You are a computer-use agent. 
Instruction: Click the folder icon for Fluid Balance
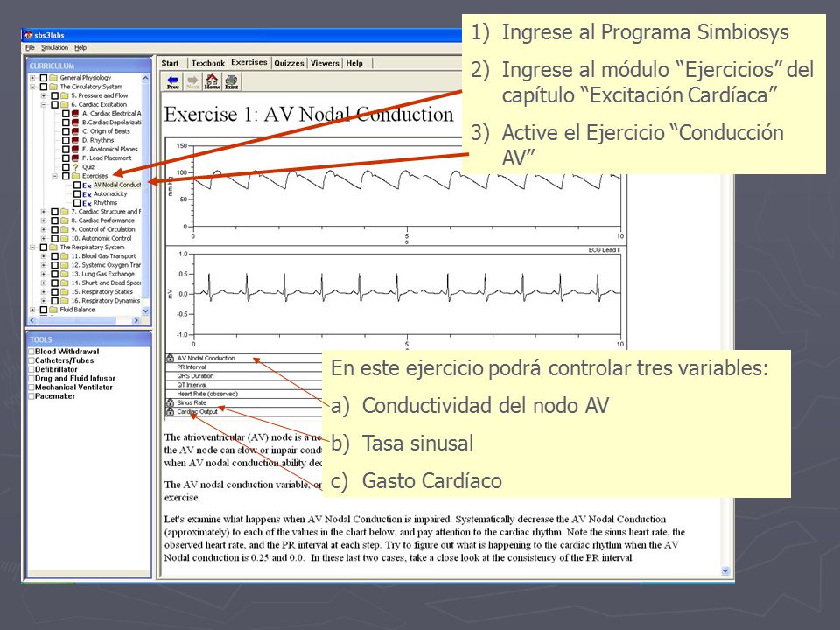point(53,310)
